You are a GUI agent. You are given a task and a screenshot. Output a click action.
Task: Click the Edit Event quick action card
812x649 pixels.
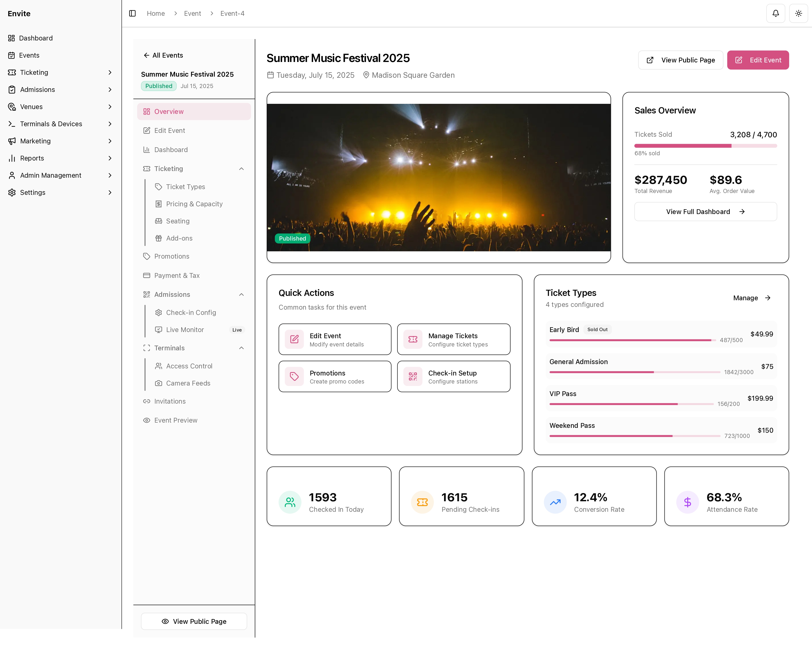click(x=335, y=339)
